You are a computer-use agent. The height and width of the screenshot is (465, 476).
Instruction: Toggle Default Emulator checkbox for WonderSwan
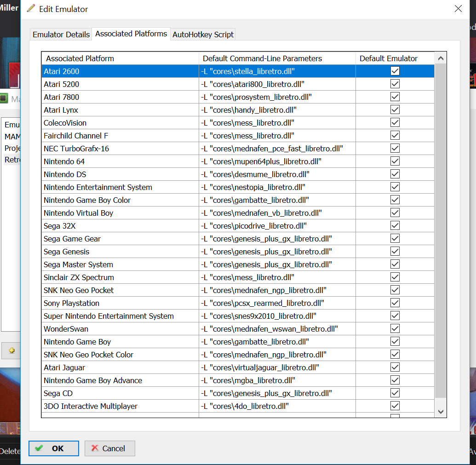[x=395, y=329]
